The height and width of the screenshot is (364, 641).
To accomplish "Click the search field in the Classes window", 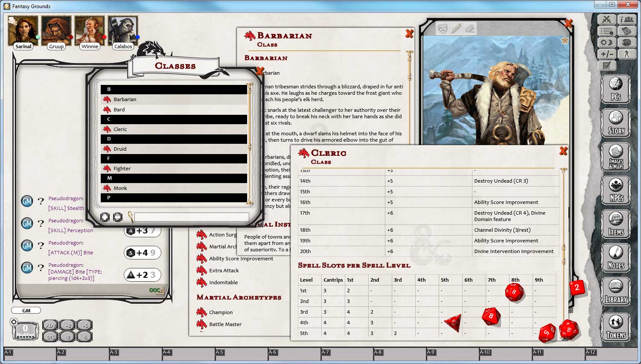I will coord(191,217).
